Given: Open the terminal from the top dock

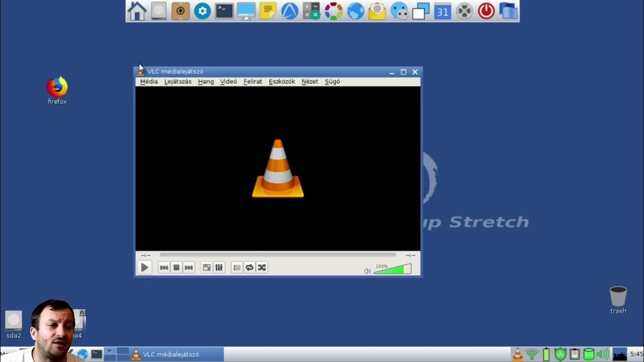Looking at the screenshot, I should (x=224, y=11).
